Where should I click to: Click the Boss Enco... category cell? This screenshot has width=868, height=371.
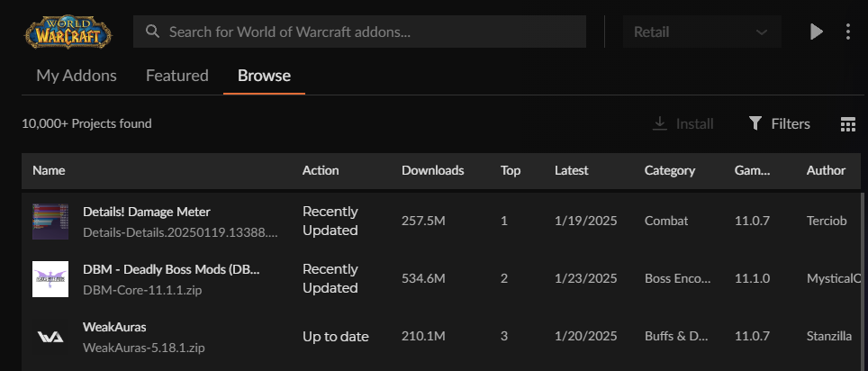pyautogui.click(x=678, y=278)
